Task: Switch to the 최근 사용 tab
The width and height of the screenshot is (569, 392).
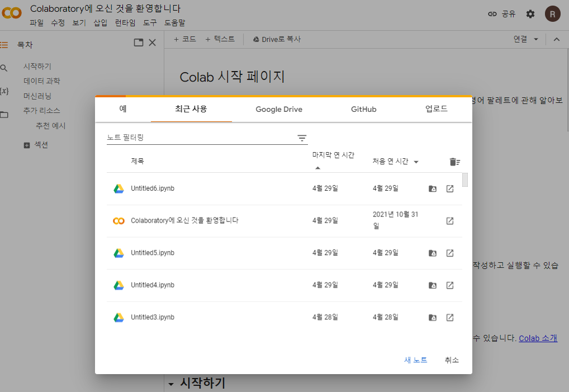Action: 191,109
